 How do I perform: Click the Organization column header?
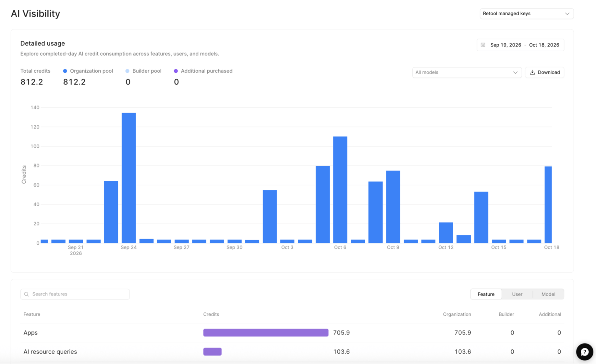[457, 314]
